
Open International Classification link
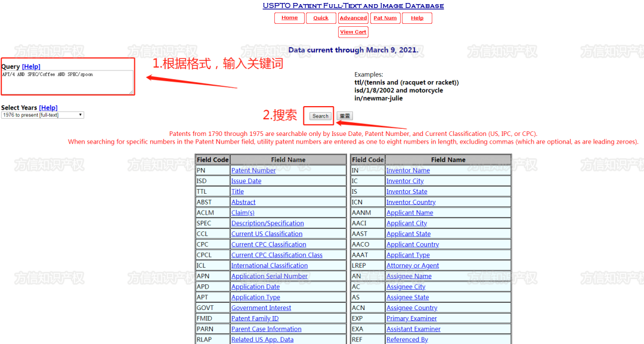coord(270,265)
